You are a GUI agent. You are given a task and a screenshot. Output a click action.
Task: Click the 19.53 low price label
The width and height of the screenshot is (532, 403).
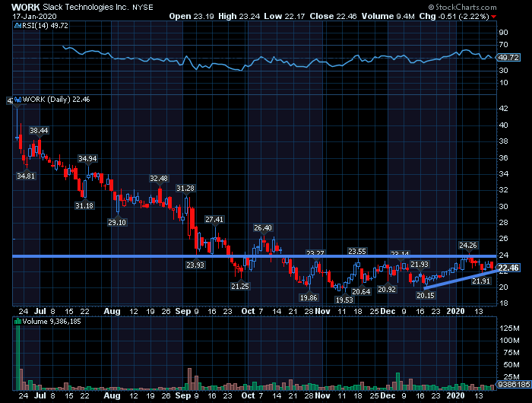(x=344, y=300)
